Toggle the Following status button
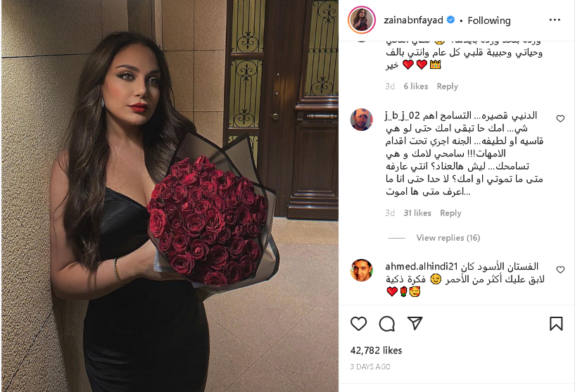 pos(489,20)
